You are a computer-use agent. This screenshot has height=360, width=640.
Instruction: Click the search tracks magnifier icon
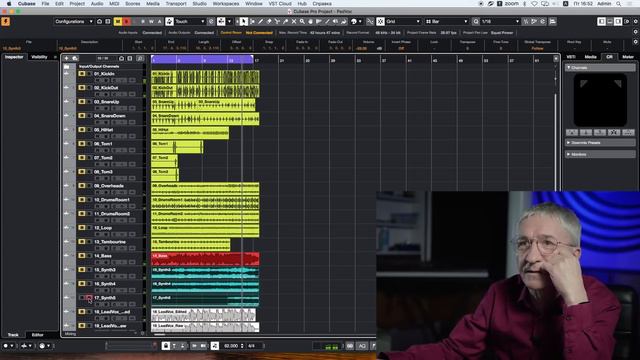pos(140,58)
